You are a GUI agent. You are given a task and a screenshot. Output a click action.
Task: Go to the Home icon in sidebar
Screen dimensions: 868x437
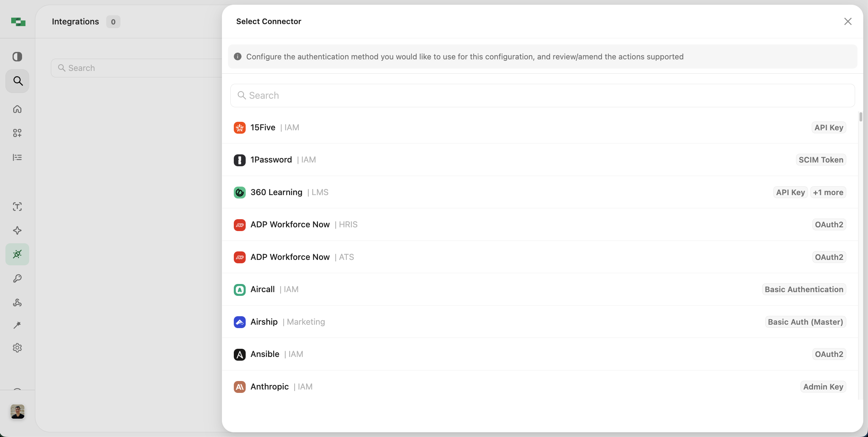click(x=17, y=109)
